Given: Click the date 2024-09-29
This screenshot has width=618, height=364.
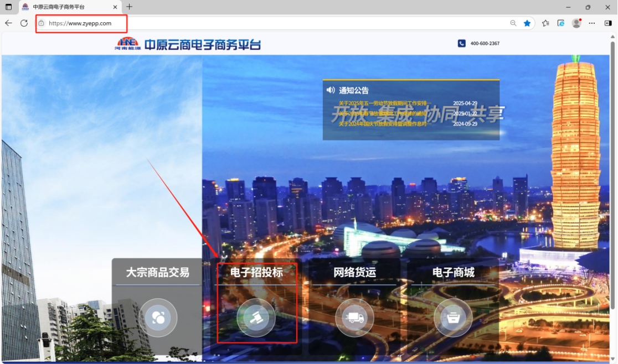Looking at the screenshot, I should [465, 123].
